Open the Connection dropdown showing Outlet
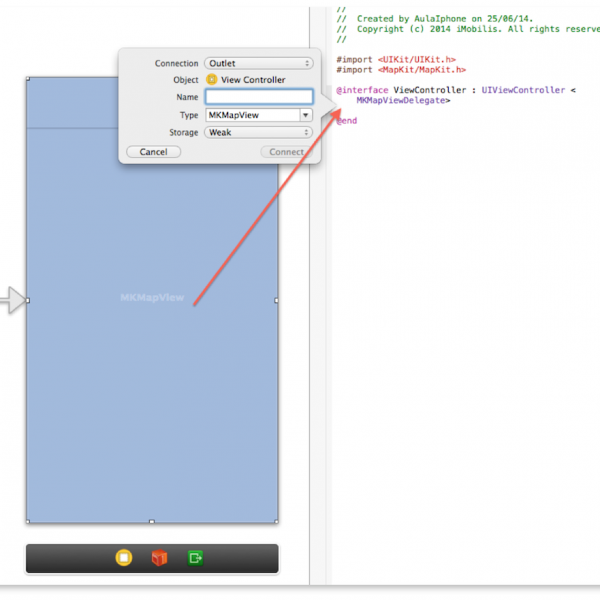Viewport: 600px width, 600px height. click(x=259, y=63)
